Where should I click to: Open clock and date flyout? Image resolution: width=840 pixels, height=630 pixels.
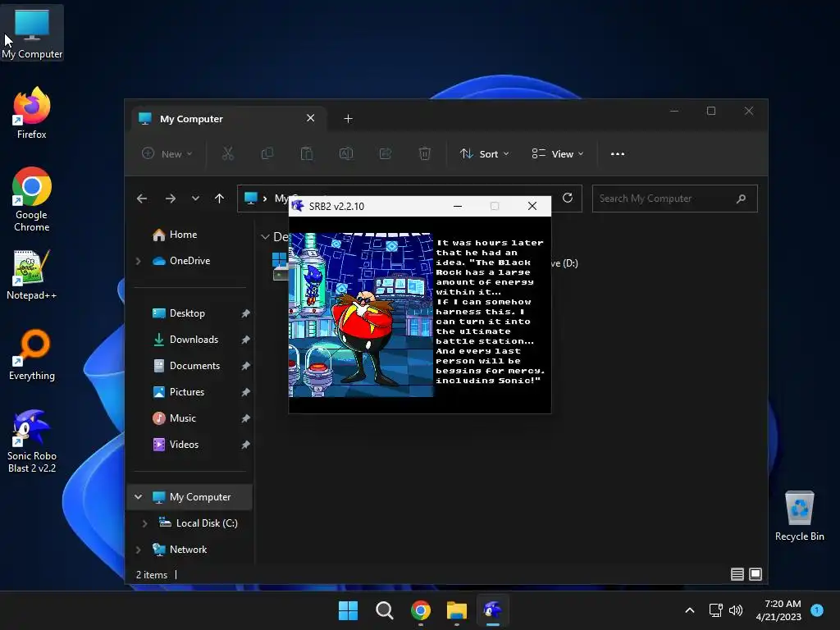(x=778, y=610)
